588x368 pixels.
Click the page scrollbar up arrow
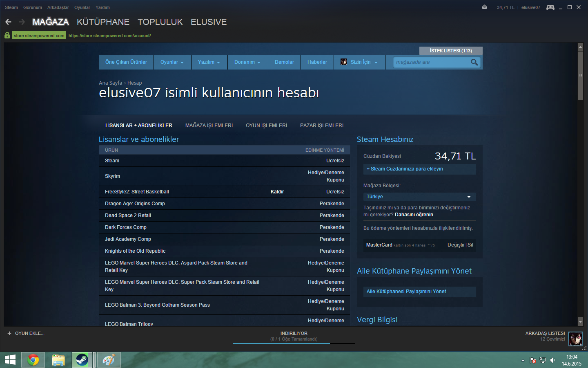(x=580, y=47)
